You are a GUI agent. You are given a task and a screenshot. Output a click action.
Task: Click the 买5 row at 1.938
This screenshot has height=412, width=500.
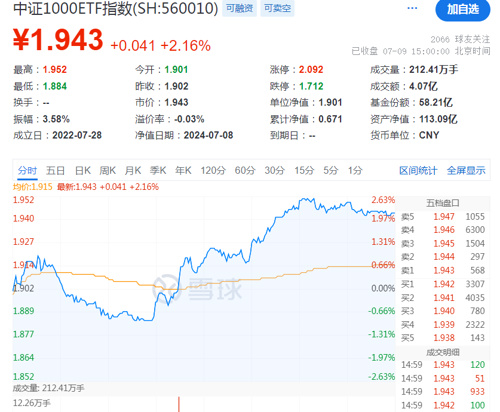[x=443, y=338]
